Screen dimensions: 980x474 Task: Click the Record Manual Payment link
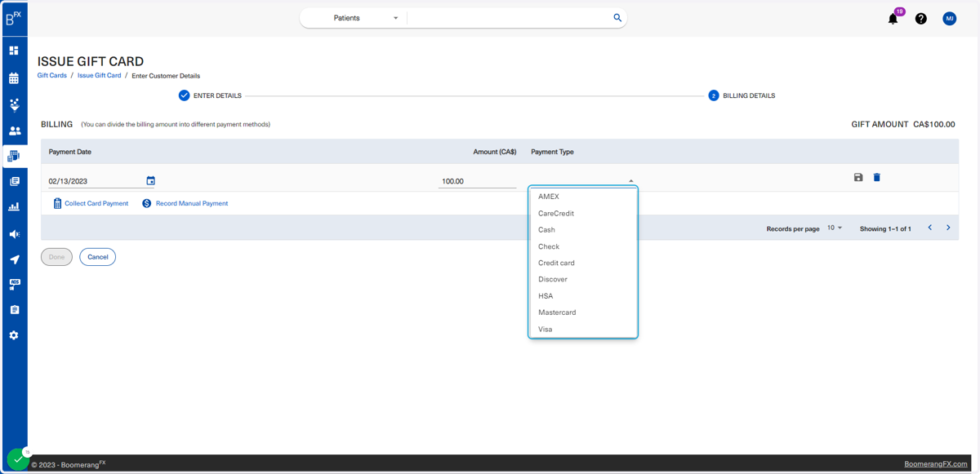(x=185, y=203)
